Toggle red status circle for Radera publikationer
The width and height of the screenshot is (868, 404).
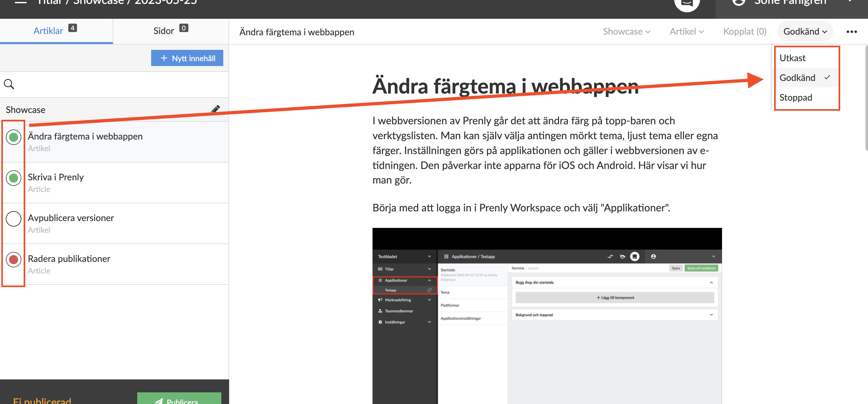(x=14, y=259)
